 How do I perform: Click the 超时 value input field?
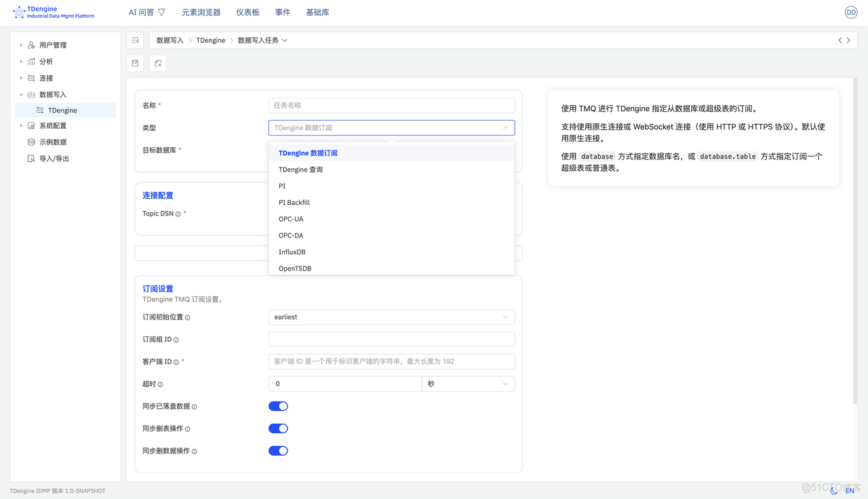tap(345, 384)
